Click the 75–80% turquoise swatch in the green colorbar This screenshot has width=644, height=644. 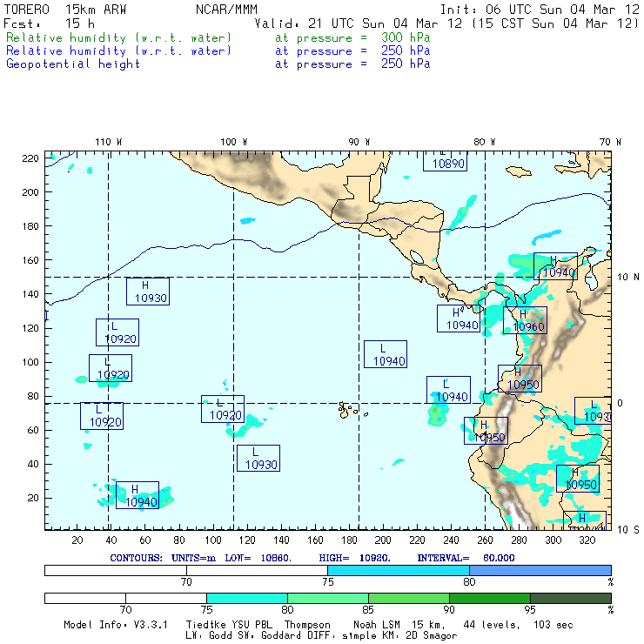pyautogui.click(x=247, y=598)
